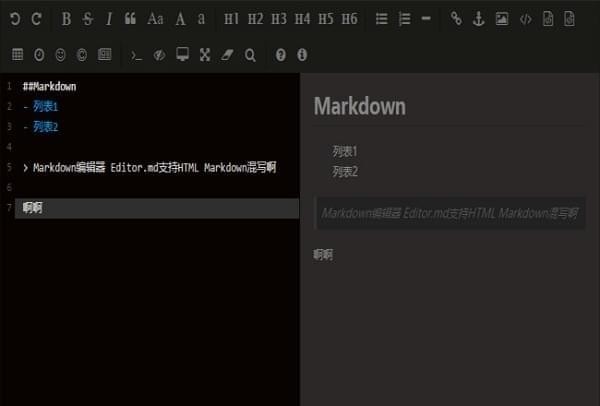Insert current date and time
This screenshot has width=600, height=406.
(x=39, y=55)
